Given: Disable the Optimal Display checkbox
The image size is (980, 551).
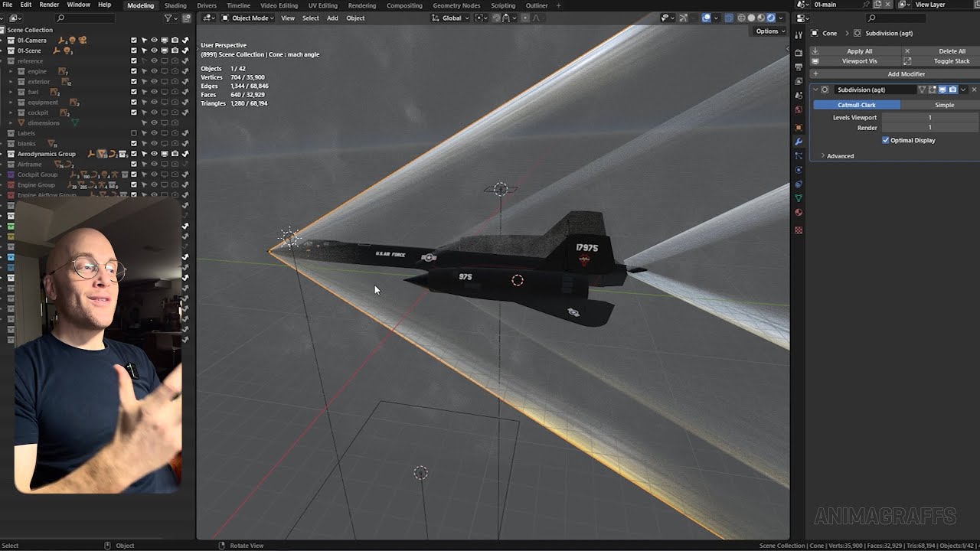Looking at the screenshot, I should click(886, 140).
